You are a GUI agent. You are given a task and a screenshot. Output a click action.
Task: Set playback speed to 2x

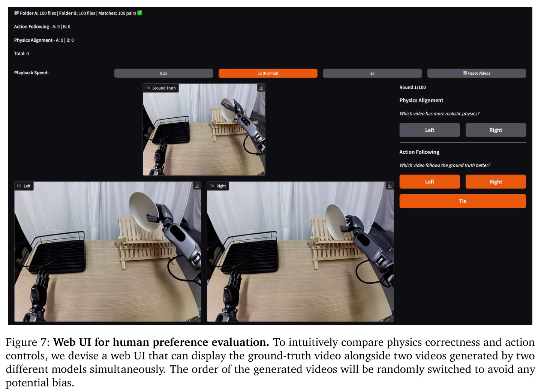(372, 73)
